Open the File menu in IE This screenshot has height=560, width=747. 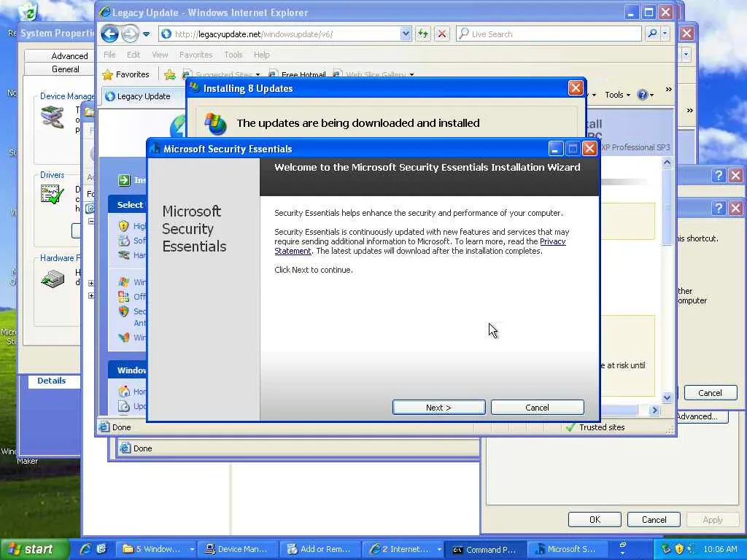[x=109, y=55]
